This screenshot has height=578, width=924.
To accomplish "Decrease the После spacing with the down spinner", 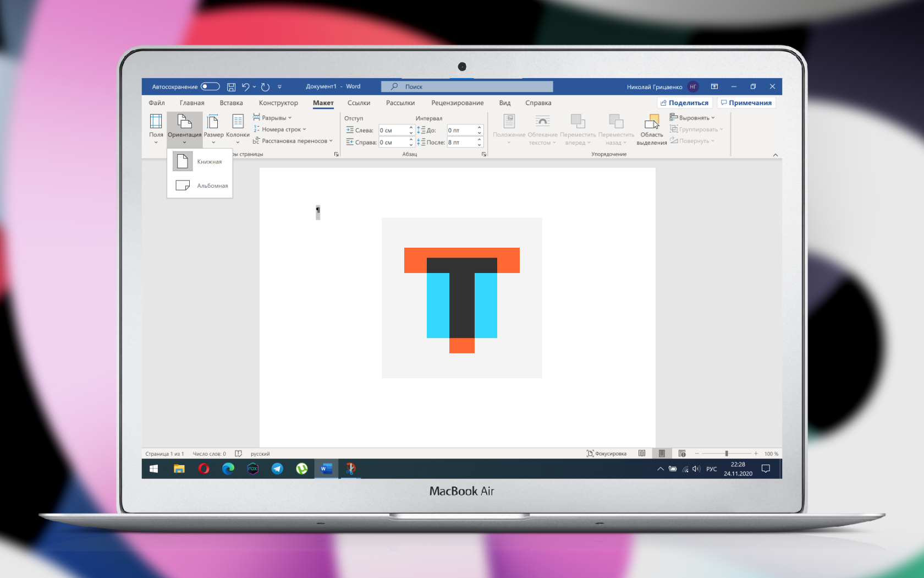I will (x=480, y=145).
